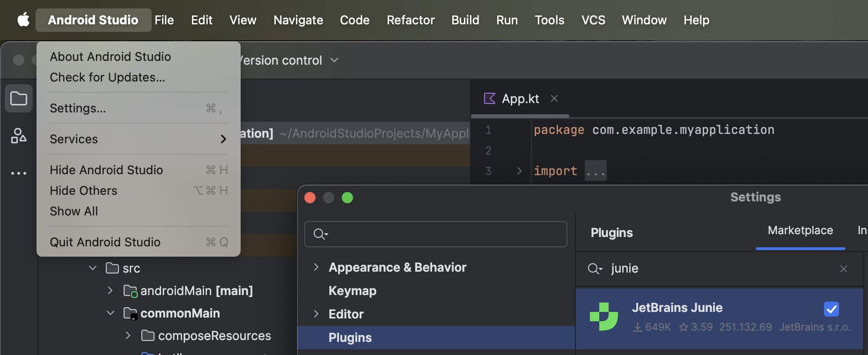
Task: Collapse the commonMain folder
Action: click(x=110, y=313)
